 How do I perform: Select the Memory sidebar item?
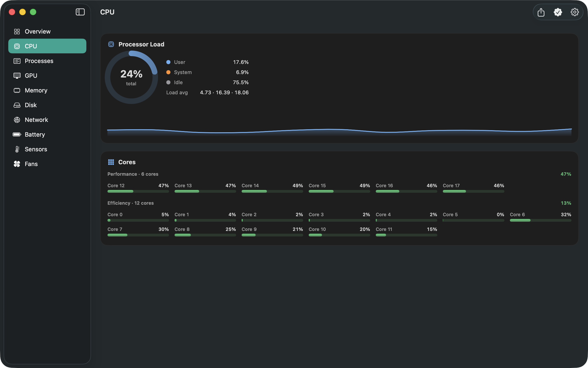(47, 90)
